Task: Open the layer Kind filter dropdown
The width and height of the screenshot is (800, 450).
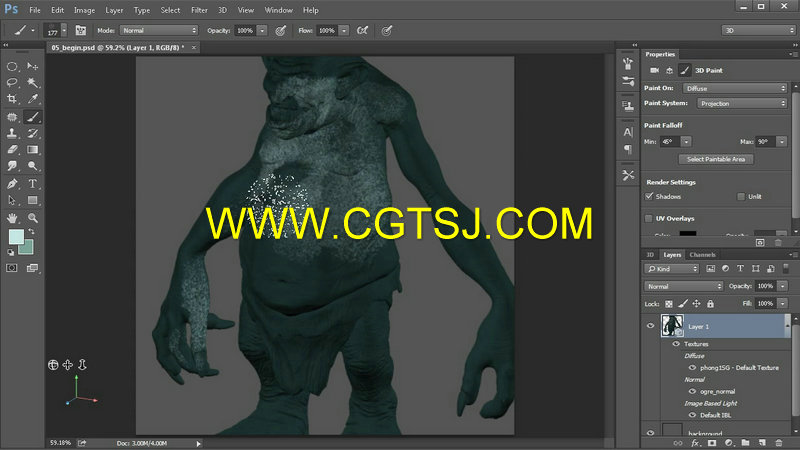Action: coord(671,269)
